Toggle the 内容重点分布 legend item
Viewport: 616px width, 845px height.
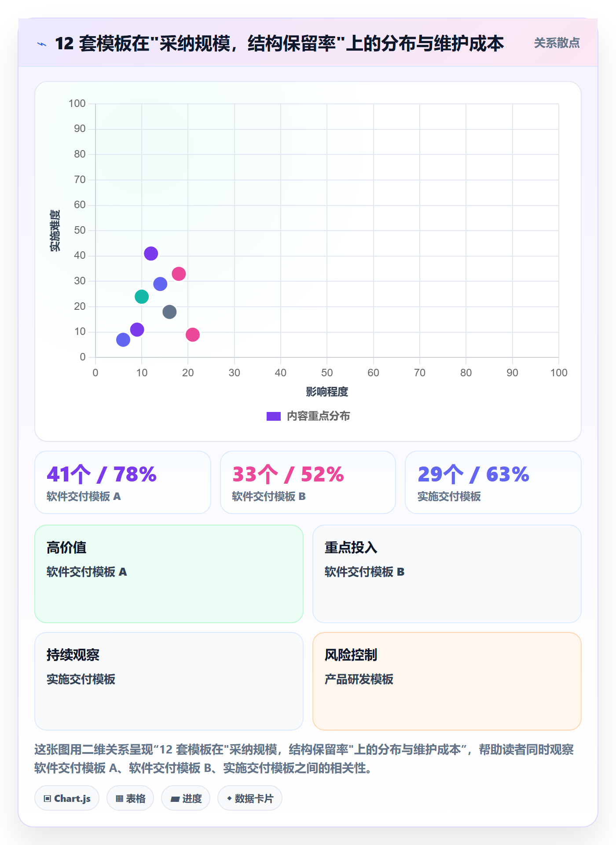[308, 416]
